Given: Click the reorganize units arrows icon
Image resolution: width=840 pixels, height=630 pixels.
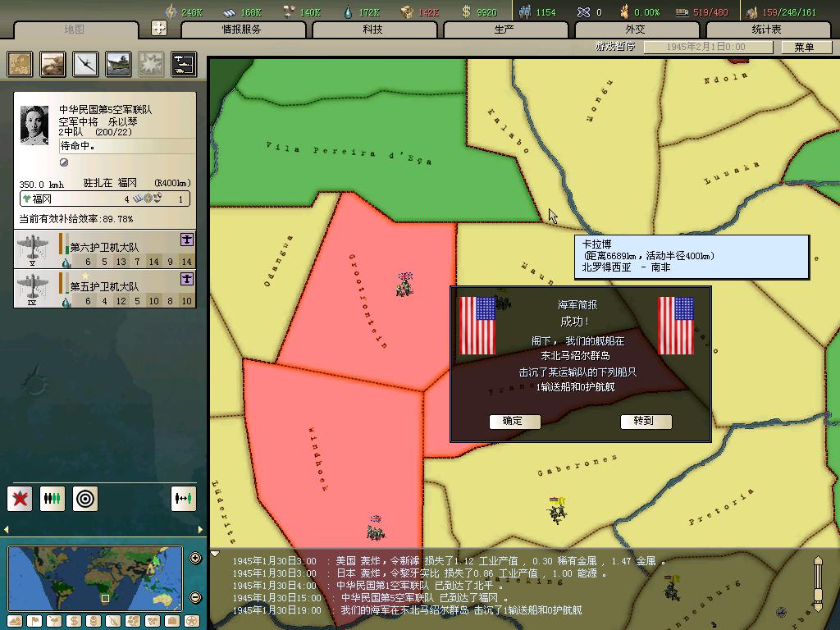Looking at the screenshot, I should (184, 499).
